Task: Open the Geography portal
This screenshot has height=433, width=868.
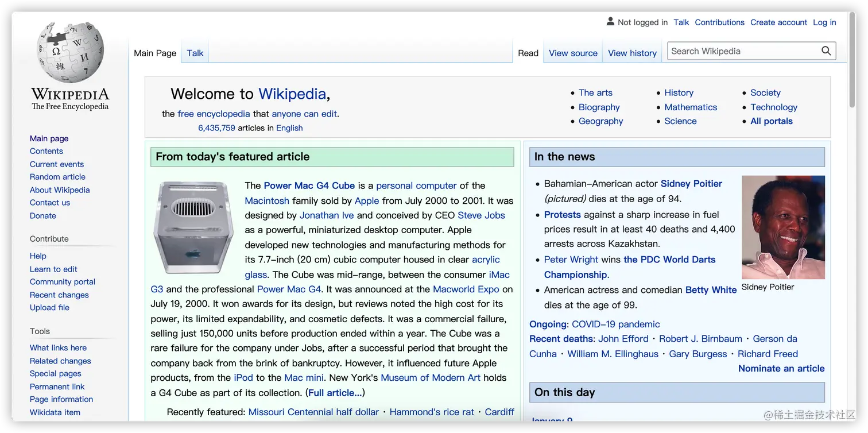Action: (600, 121)
